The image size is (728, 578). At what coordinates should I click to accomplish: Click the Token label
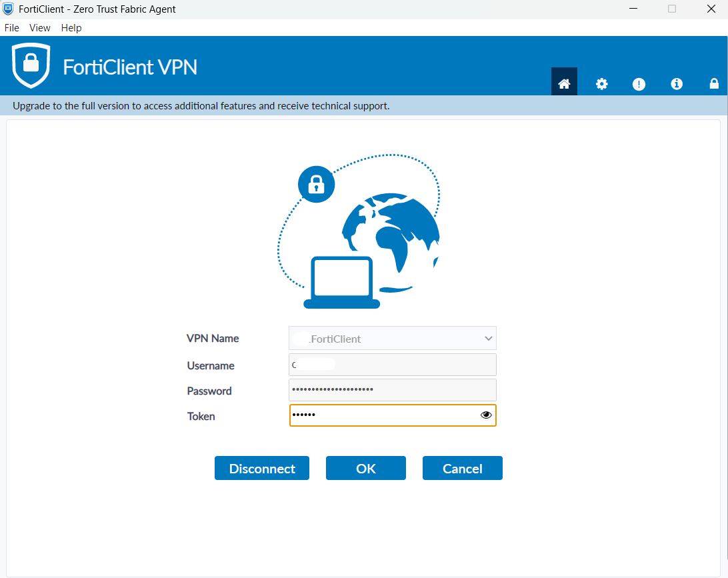click(x=201, y=417)
